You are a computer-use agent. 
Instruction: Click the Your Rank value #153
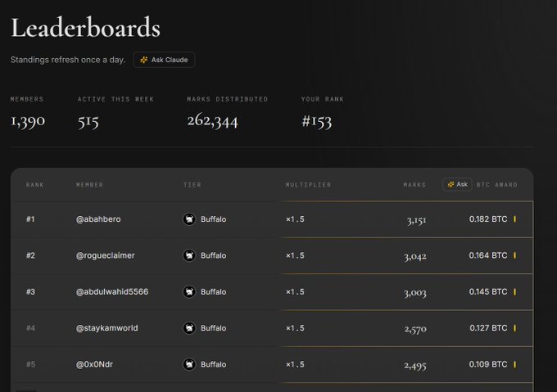316,121
